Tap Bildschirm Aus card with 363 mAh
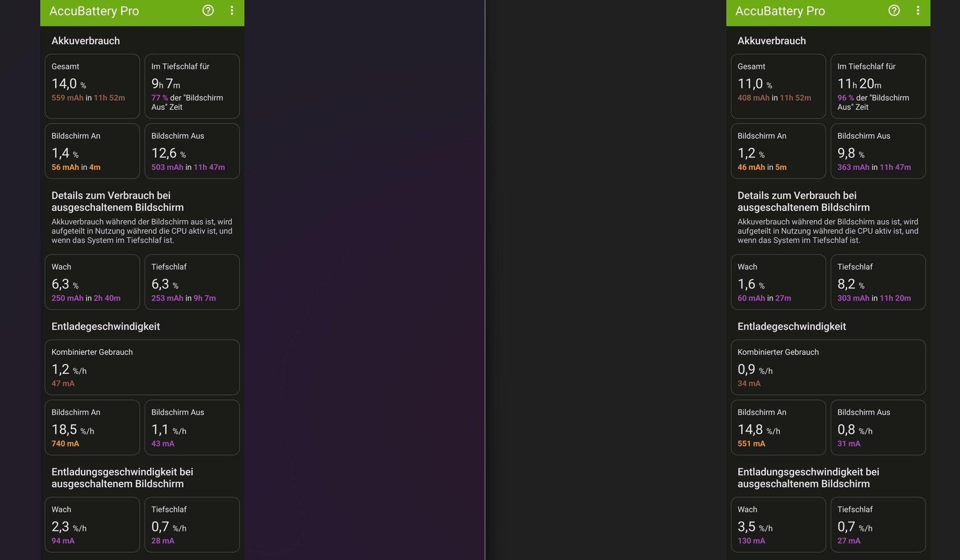This screenshot has width=960, height=560. click(x=878, y=151)
